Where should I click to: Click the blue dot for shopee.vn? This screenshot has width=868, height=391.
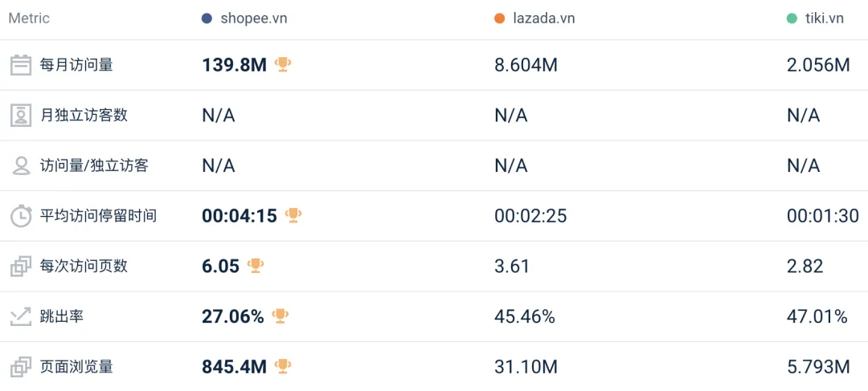(207, 18)
